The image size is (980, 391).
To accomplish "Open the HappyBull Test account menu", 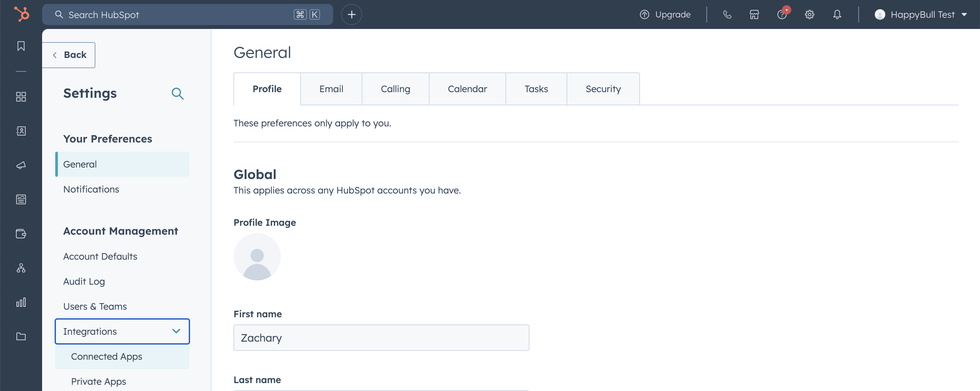I will point(921,14).
